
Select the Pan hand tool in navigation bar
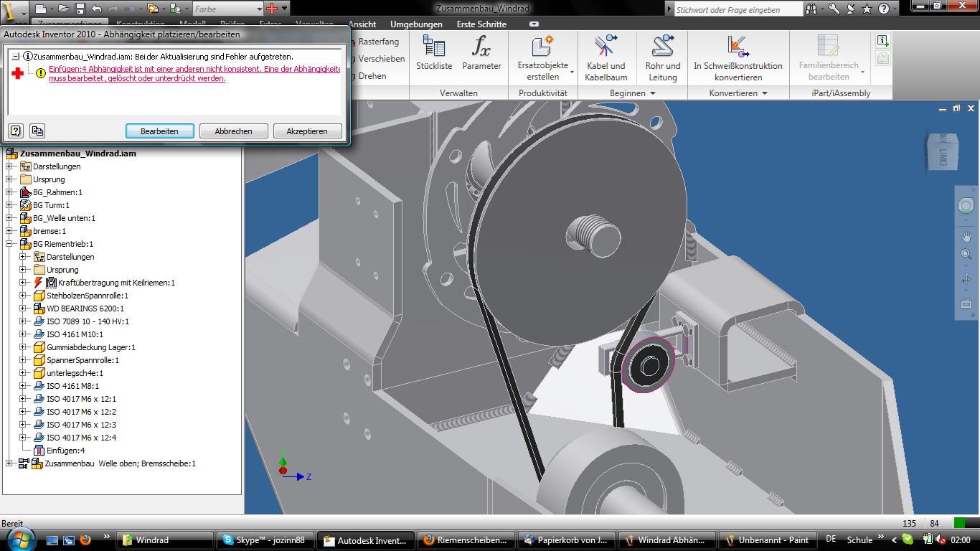click(966, 236)
